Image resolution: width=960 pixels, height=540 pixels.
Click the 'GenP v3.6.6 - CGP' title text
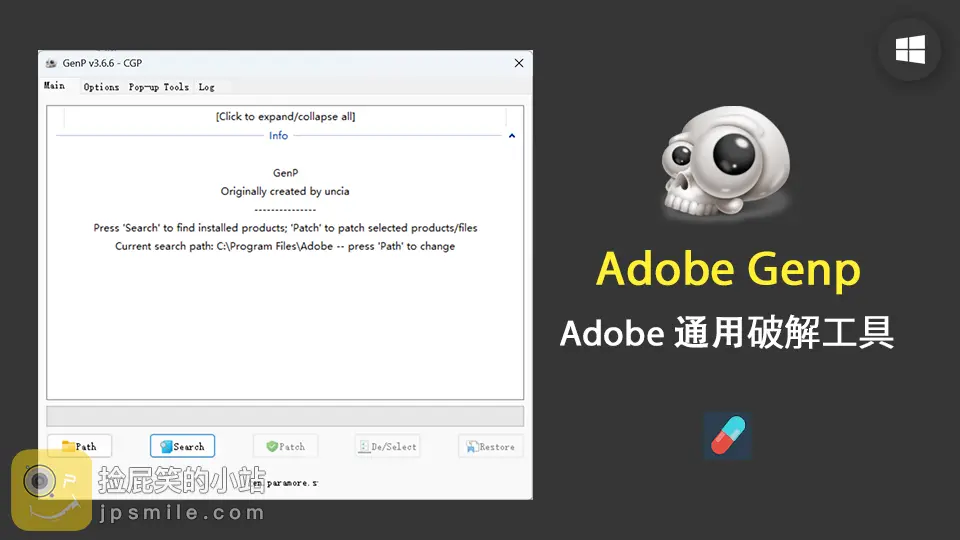[x=102, y=63]
